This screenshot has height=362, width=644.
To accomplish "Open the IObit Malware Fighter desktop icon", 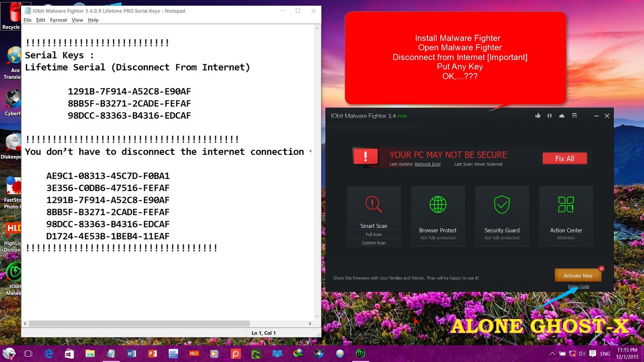I will 13,280.
